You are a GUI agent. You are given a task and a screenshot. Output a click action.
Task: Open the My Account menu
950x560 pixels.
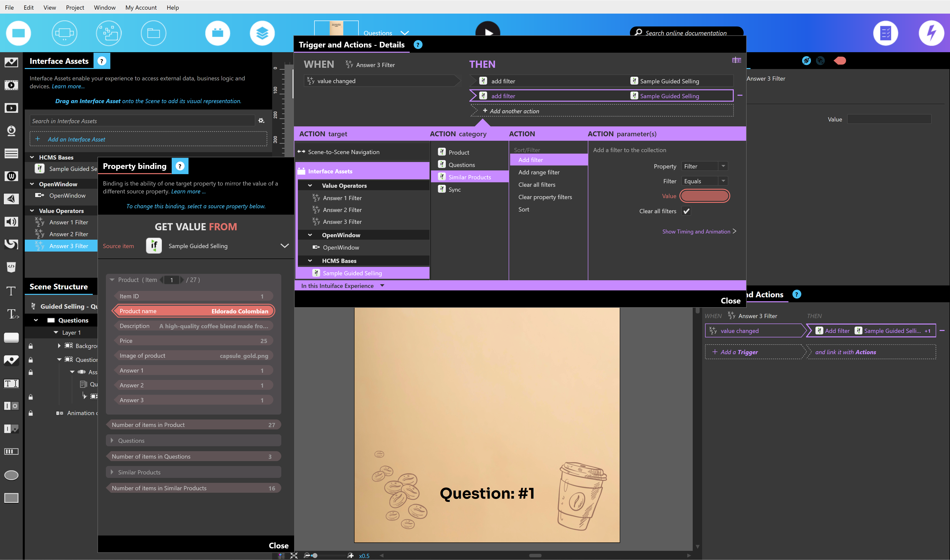pyautogui.click(x=141, y=8)
